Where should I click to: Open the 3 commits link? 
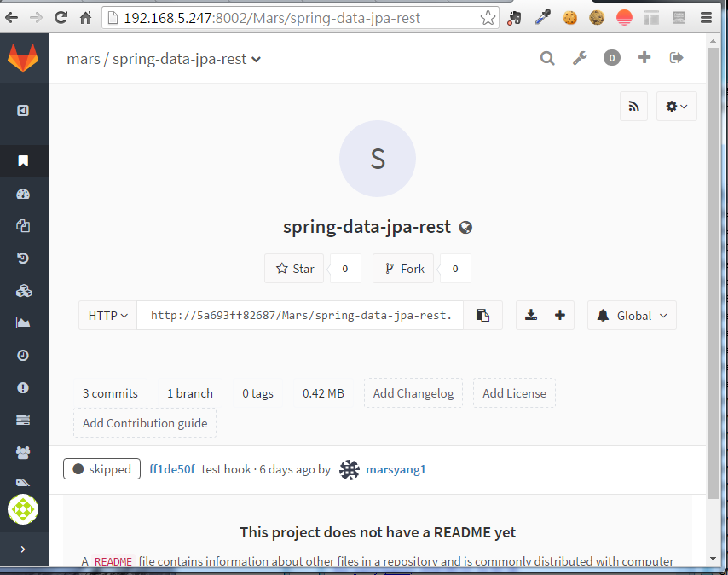(111, 393)
